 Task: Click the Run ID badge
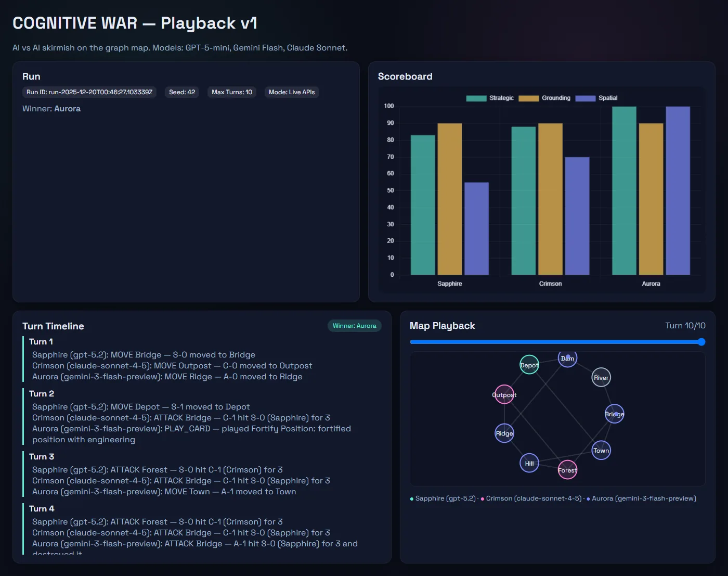pyautogui.click(x=89, y=92)
